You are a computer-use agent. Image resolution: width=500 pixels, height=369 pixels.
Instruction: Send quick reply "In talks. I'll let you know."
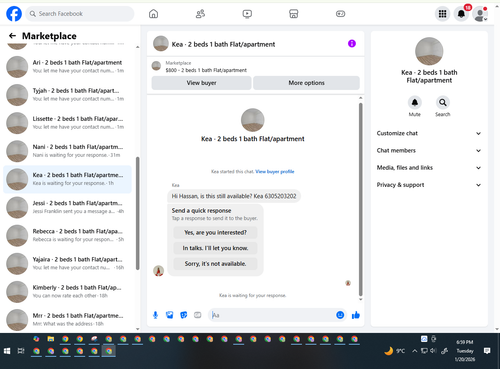coord(215,248)
